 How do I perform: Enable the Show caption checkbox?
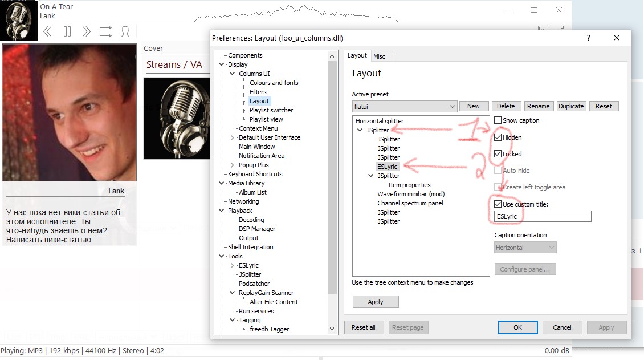click(x=498, y=120)
